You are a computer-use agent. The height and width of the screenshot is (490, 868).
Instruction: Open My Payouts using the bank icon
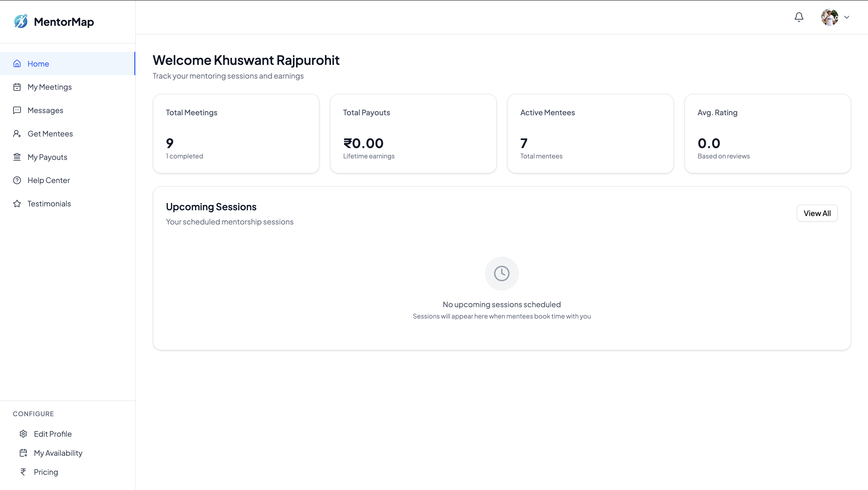pyautogui.click(x=17, y=157)
